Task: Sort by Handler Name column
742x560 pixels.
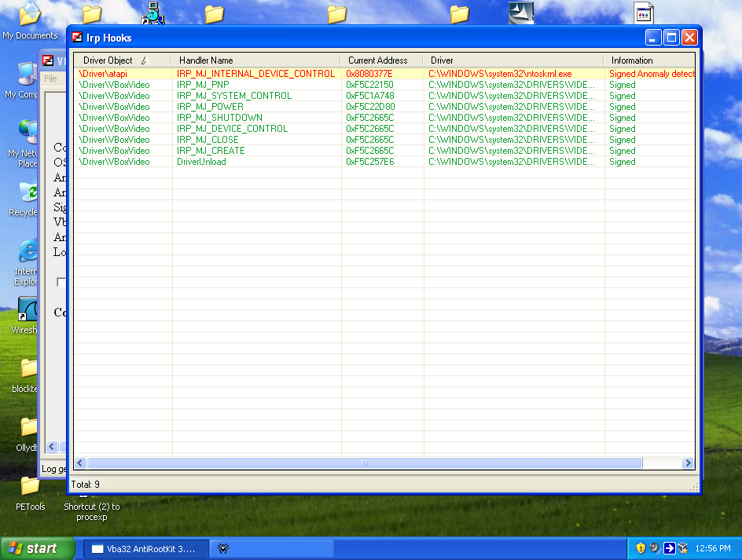Action: click(x=256, y=60)
